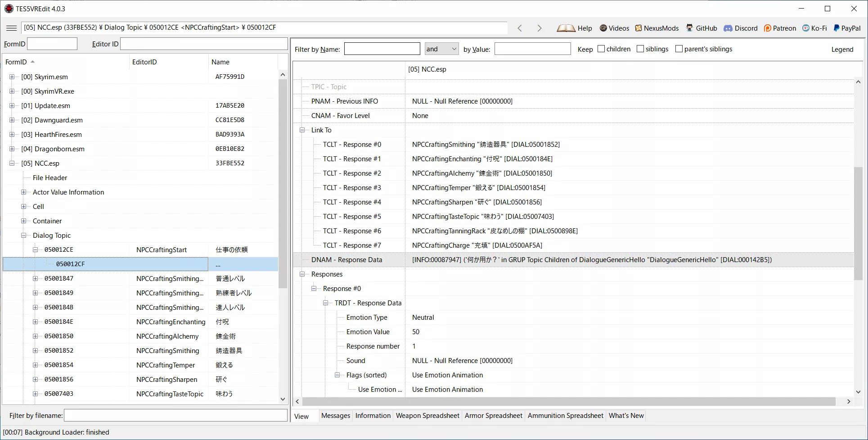Collapse the Link To section

pyautogui.click(x=302, y=130)
